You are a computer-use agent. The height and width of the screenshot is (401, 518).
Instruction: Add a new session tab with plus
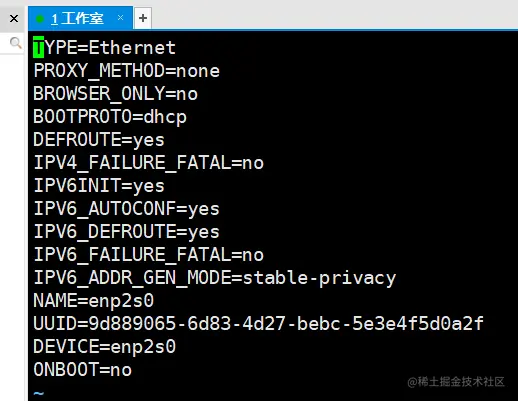pos(143,18)
